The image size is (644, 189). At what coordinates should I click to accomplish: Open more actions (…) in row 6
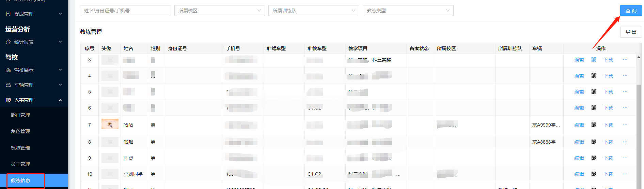pos(625,108)
